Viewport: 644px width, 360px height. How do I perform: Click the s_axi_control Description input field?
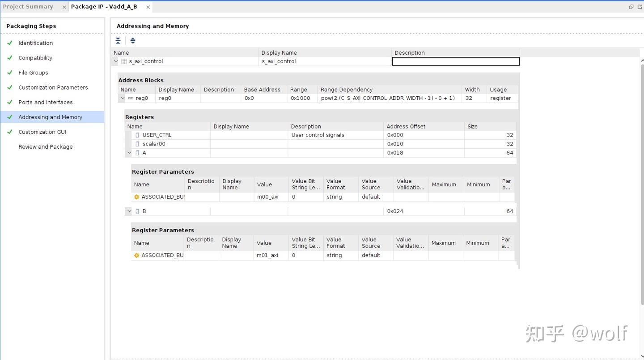(455, 61)
